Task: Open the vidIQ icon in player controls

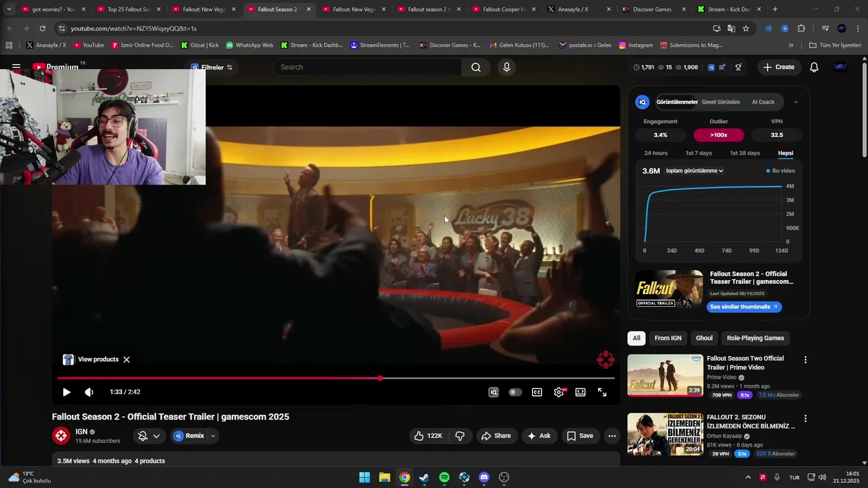Action: click(494, 392)
